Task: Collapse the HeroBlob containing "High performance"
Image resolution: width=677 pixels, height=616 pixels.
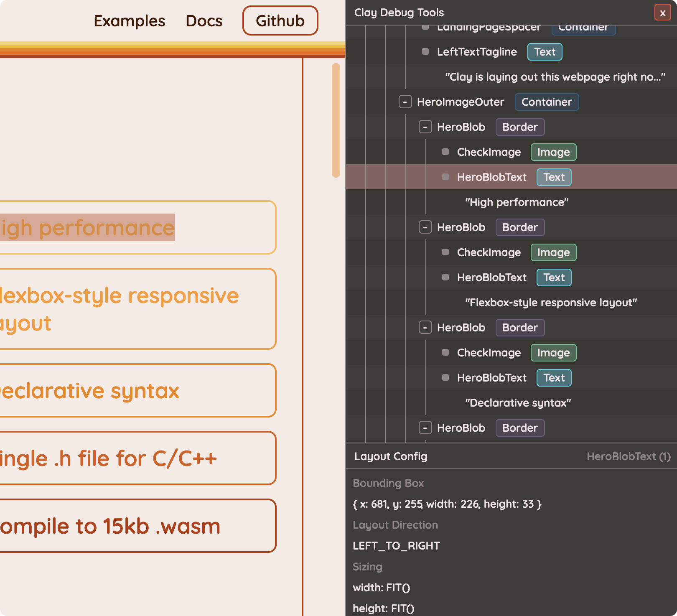Action: (425, 127)
